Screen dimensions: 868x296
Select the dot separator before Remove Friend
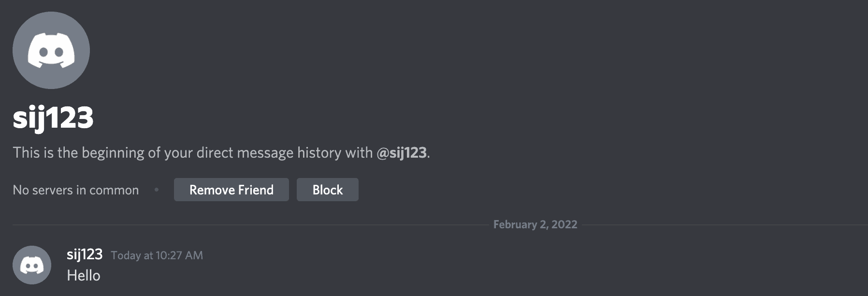[157, 190]
